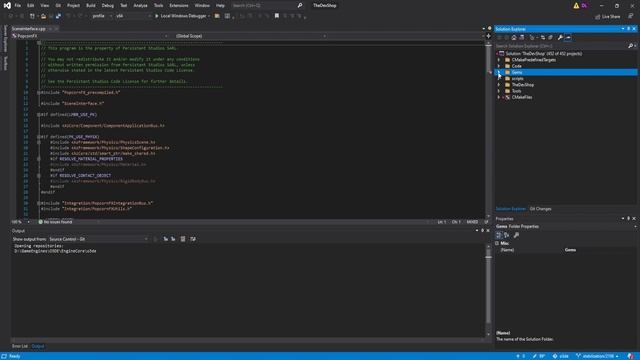Viewport: 640px width, 360px height.
Task: Pin the Solution Explorer panel
Action: coord(629,29)
